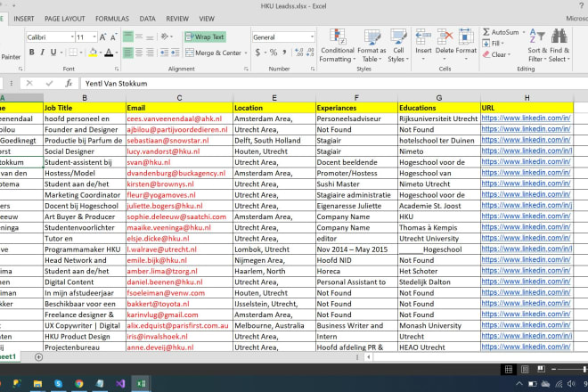The image size is (588, 392).
Task: Open borders button
Action: pos(73,53)
